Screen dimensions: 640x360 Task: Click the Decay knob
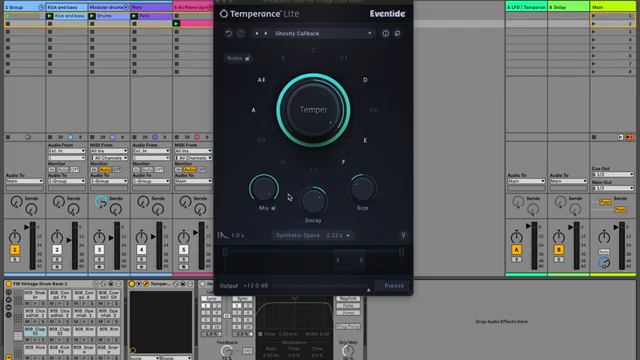point(313,201)
